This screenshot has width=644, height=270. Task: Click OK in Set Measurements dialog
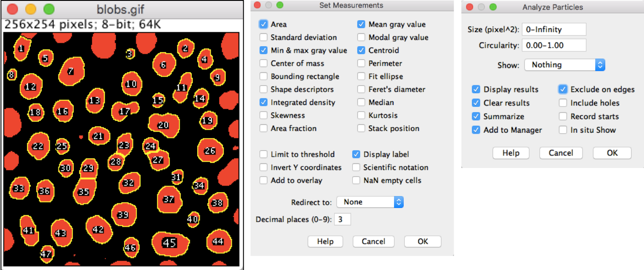[423, 241]
